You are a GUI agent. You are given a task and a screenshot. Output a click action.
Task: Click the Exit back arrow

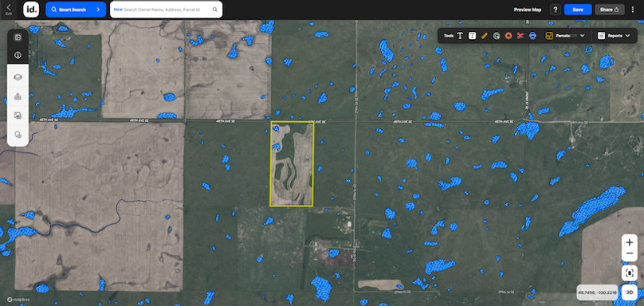coord(9,9)
